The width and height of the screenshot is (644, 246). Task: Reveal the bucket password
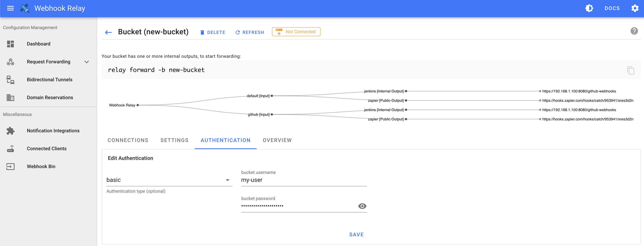click(362, 206)
